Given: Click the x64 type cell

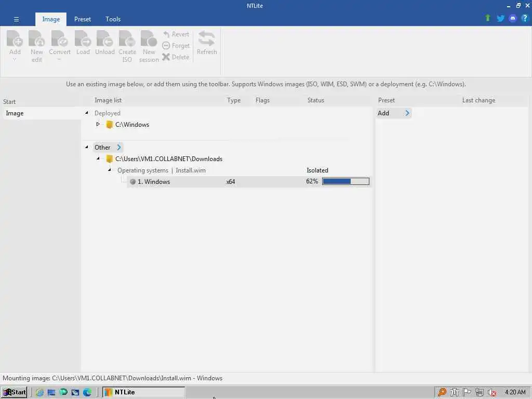Looking at the screenshot, I should coord(231,182).
